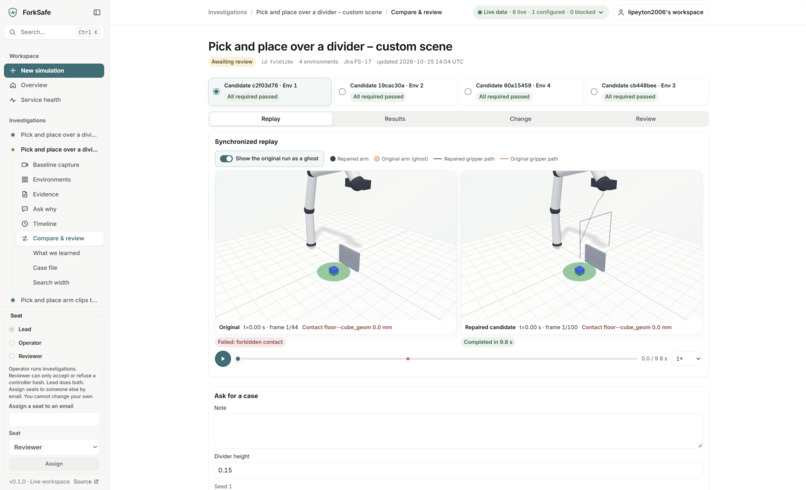Viewport: 806px width, 490px height.
Task: Choose the Reviewer seat radio
Action: [x=12, y=356]
